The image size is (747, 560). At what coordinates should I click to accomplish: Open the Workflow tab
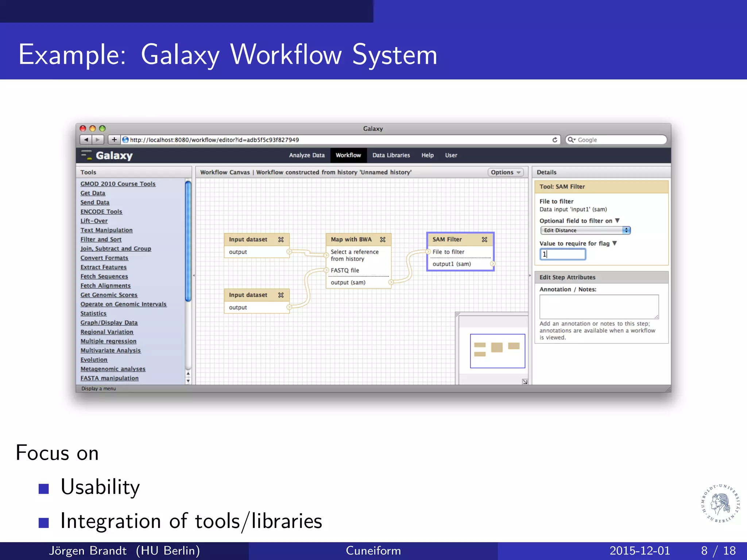coord(348,155)
